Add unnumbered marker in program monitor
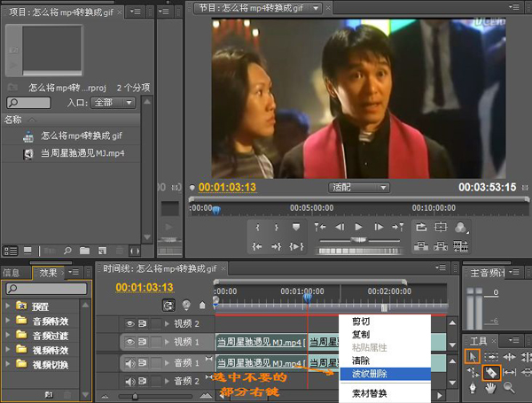 [296, 227]
